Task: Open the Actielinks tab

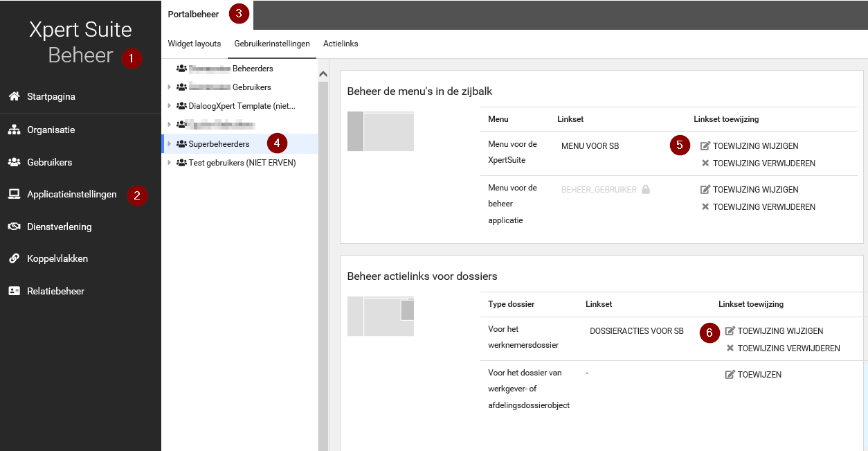Action: [x=341, y=44]
